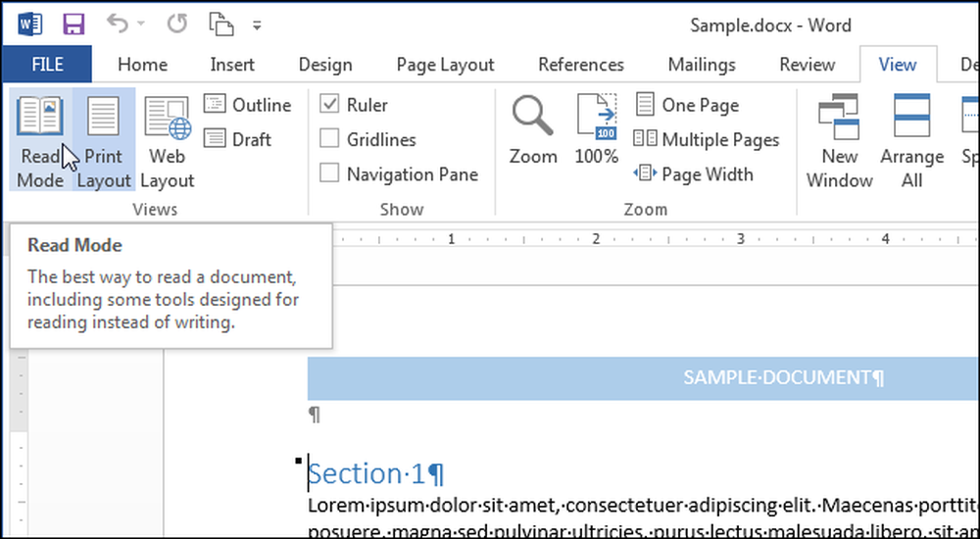
Task: Switch to the Design tab
Action: pyautogui.click(x=325, y=65)
